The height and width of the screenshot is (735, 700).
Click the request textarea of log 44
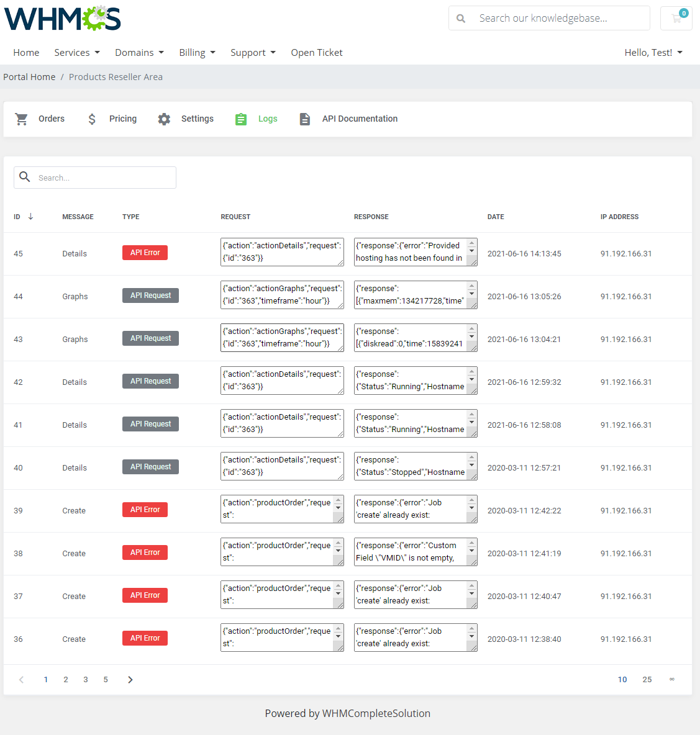(x=282, y=295)
